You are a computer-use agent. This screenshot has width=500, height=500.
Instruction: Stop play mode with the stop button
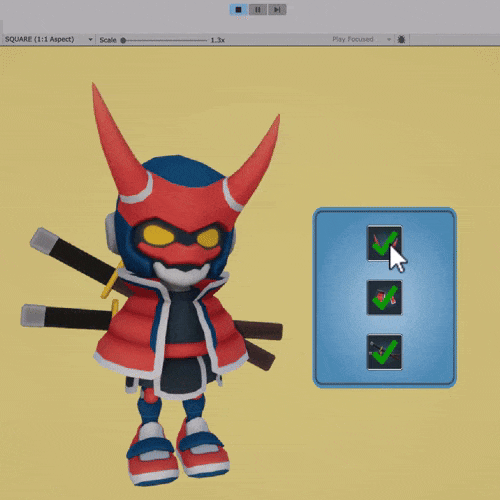point(239,10)
